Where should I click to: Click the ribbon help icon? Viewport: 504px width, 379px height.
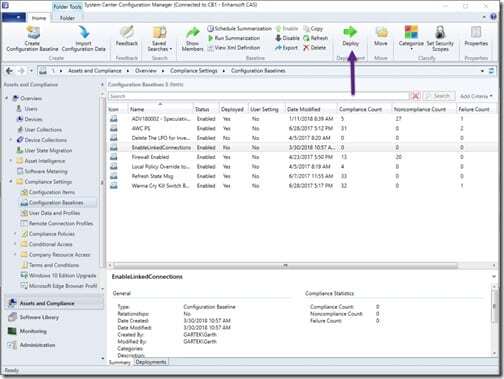pyautogui.click(x=494, y=17)
